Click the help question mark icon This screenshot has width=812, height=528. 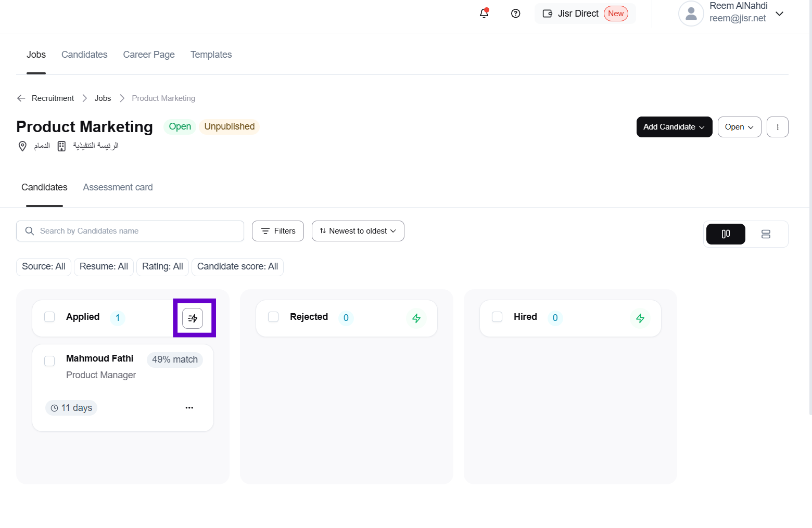516,14
